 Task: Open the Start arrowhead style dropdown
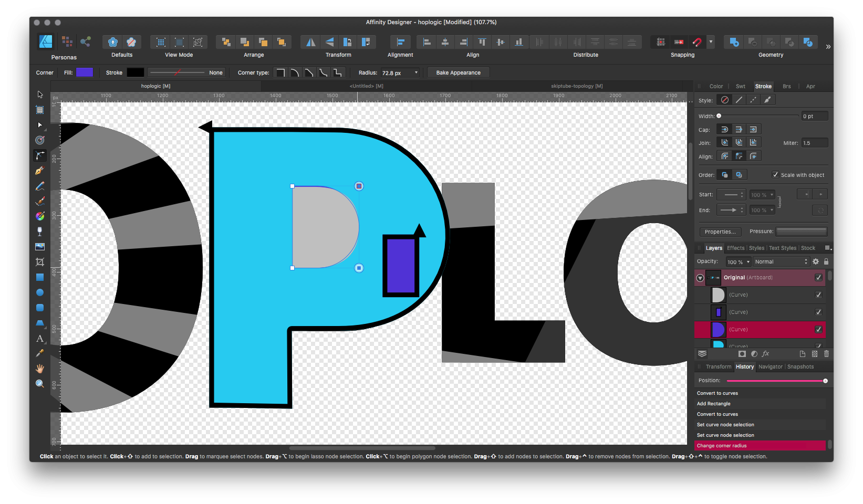[731, 195]
